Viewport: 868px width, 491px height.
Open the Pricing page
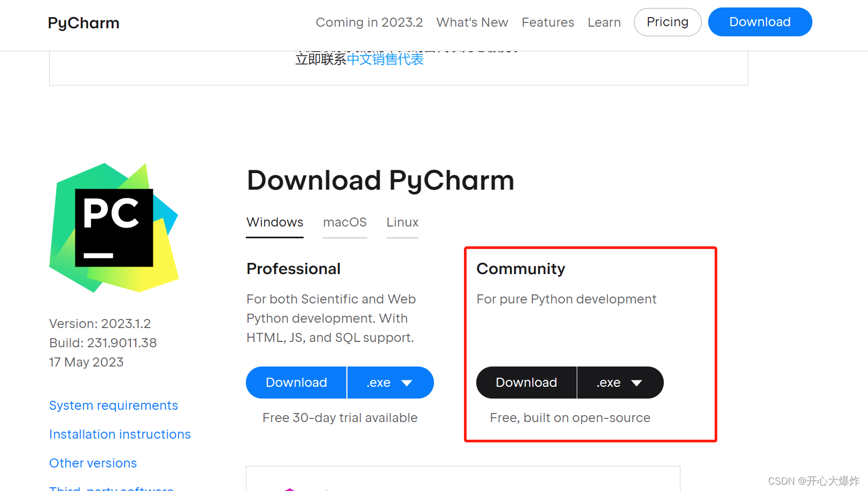click(x=668, y=22)
